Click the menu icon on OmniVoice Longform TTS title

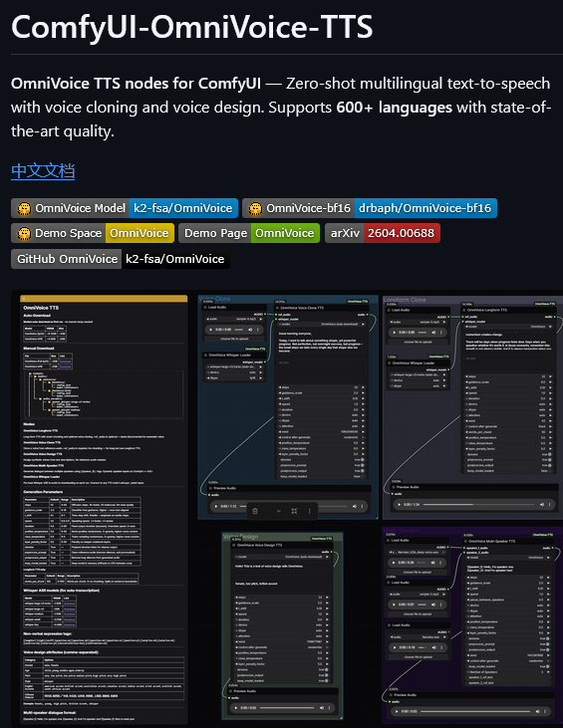pos(464,310)
